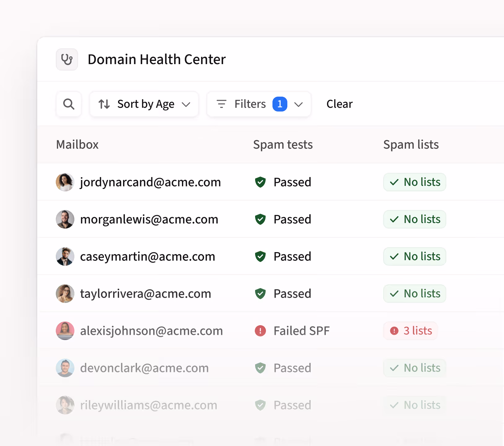The width and height of the screenshot is (504, 446).
Task: Click the Mailbox column header
Action: pos(77,145)
